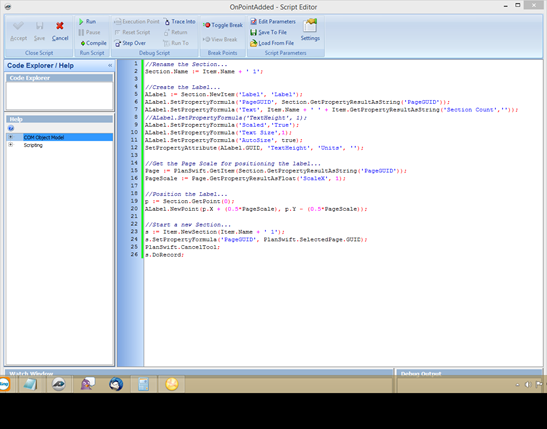Cancel the script with red X
Viewport: 547px width, 429px height.
[60, 31]
